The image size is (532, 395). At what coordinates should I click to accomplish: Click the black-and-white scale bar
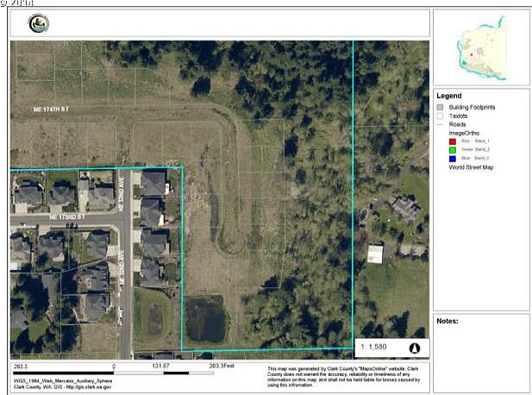pos(113,373)
